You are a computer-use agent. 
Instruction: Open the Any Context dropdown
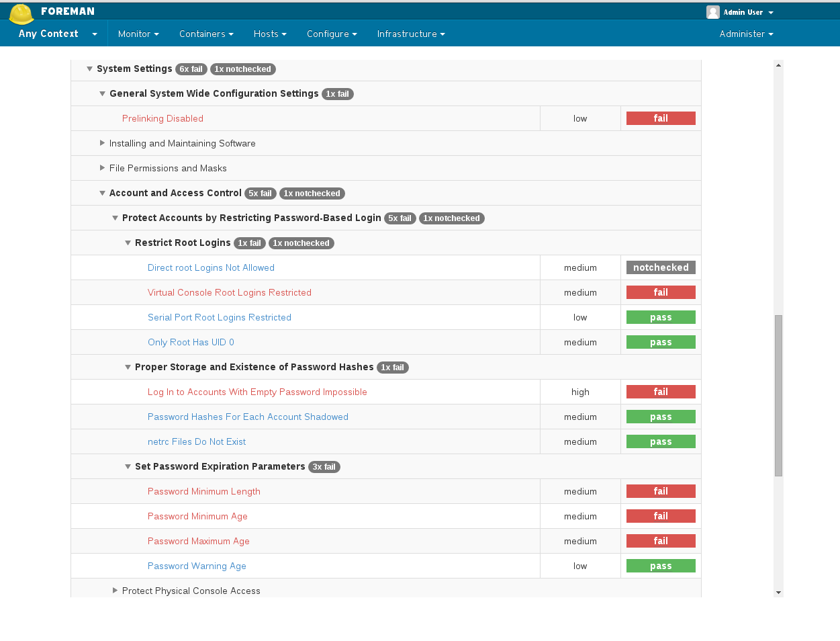(x=57, y=34)
